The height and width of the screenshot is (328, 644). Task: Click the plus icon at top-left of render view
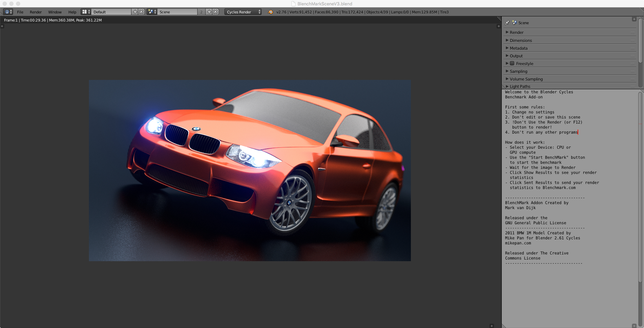click(x=2, y=26)
